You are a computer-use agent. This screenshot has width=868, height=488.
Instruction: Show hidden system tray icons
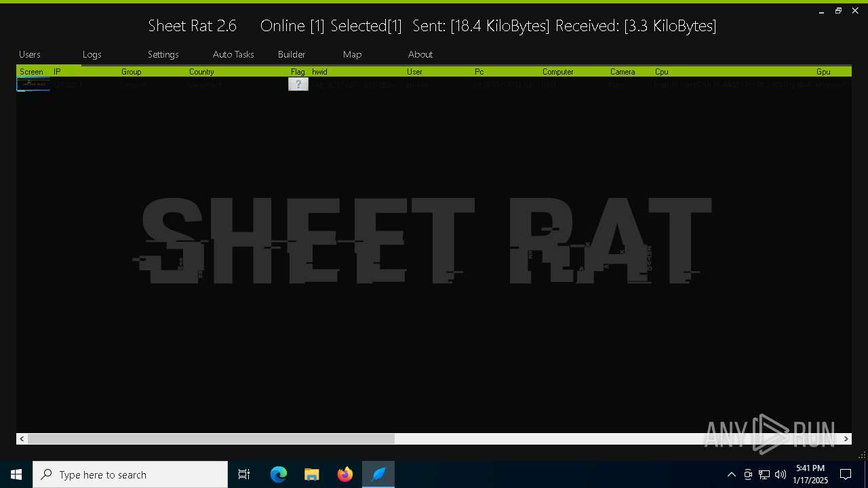pyautogui.click(x=732, y=474)
